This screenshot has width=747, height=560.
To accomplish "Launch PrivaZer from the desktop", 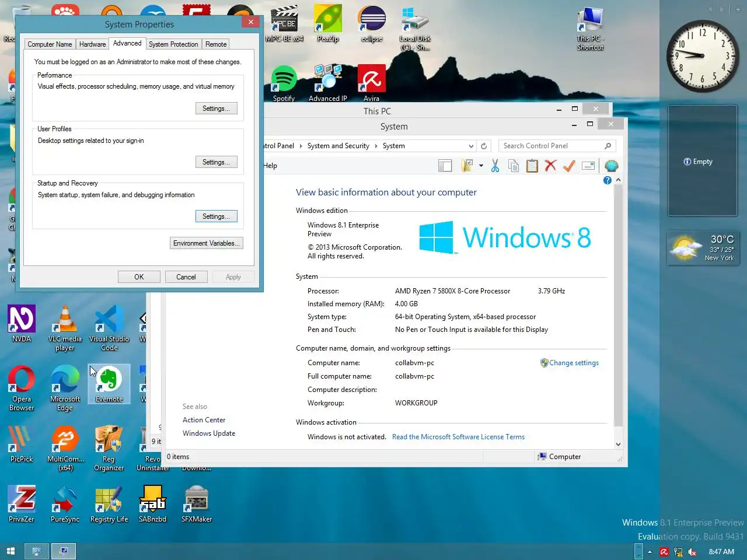I will coord(22,504).
